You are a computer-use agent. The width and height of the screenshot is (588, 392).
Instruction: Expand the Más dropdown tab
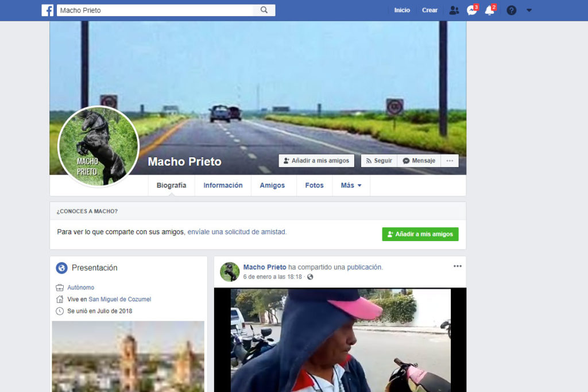351,185
